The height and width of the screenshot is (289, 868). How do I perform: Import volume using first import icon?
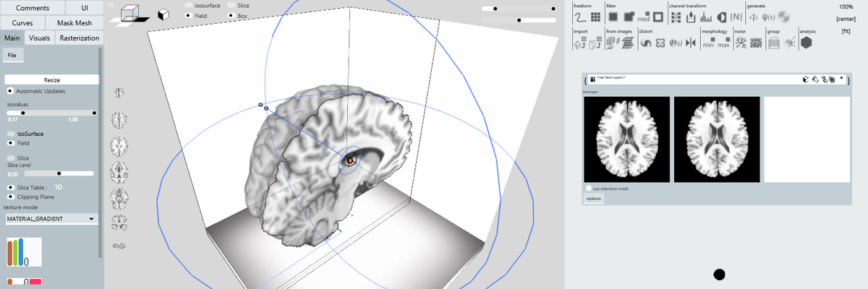(x=579, y=43)
